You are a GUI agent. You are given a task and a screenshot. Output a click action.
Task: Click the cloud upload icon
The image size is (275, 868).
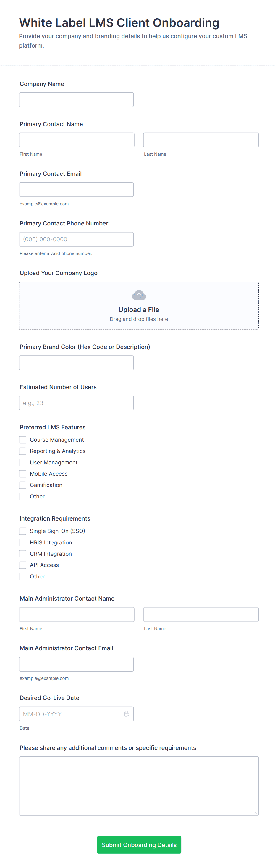coord(139,295)
